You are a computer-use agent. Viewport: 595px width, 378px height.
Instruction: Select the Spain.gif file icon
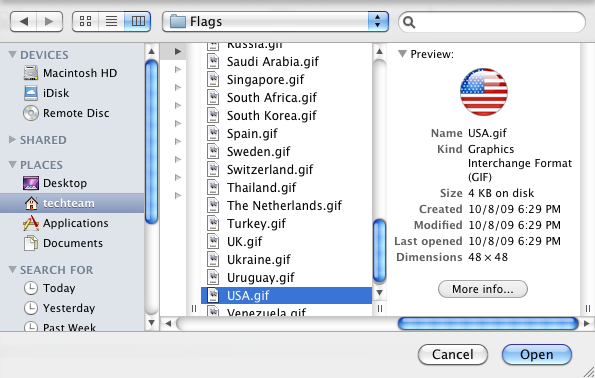[213, 133]
